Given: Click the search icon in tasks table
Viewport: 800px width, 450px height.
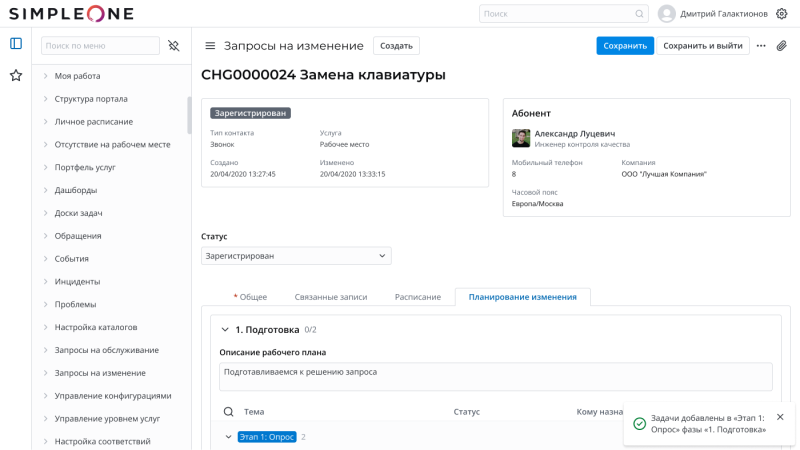Looking at the screenshot, I should 229,412.
